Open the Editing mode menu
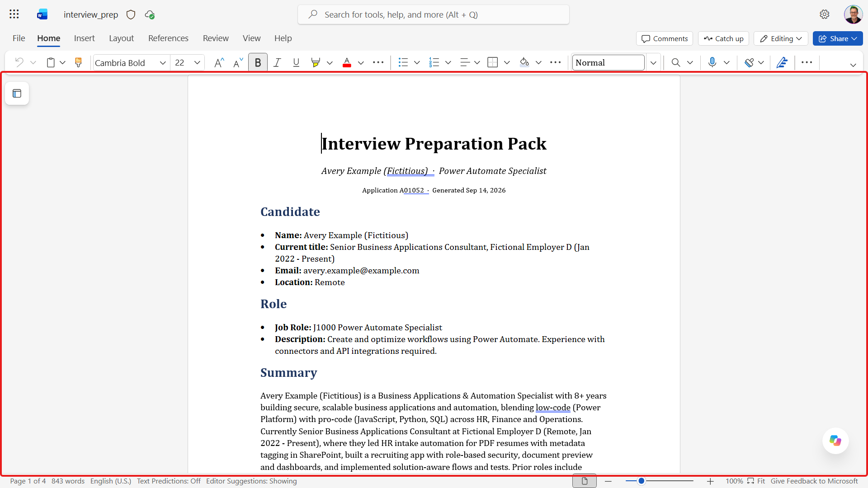Screen dimensions: 868x488 (x=781, y=38)
